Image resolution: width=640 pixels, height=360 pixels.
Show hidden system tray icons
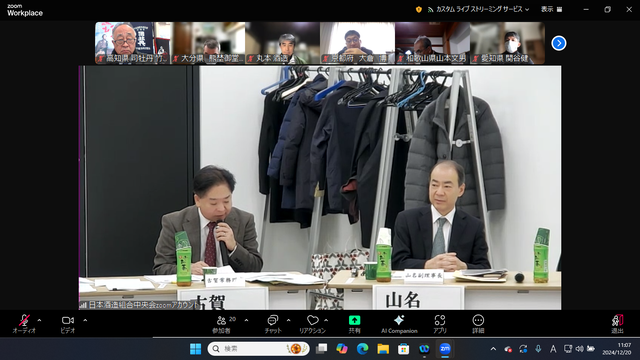(x=493, y=349)
